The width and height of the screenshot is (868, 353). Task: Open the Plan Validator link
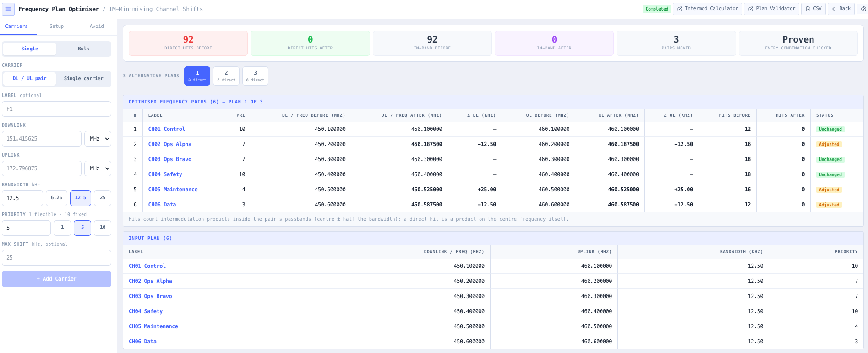click(772, 9)
